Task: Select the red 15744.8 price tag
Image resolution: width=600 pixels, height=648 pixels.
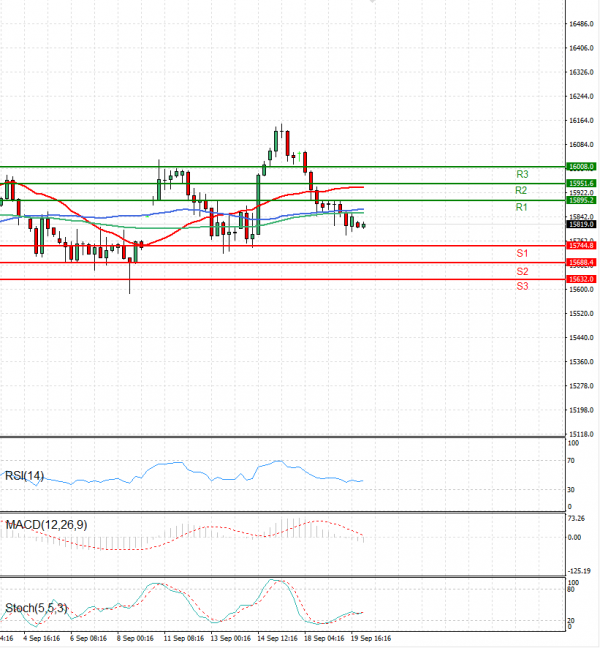Action: pos(582,245)
